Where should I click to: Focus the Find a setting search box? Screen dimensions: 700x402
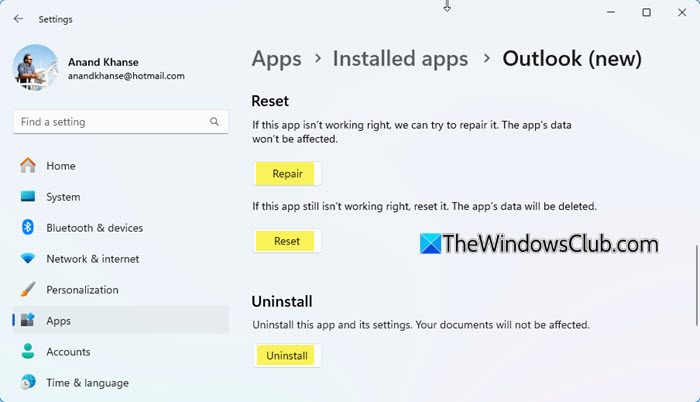[x=110, y=122]
